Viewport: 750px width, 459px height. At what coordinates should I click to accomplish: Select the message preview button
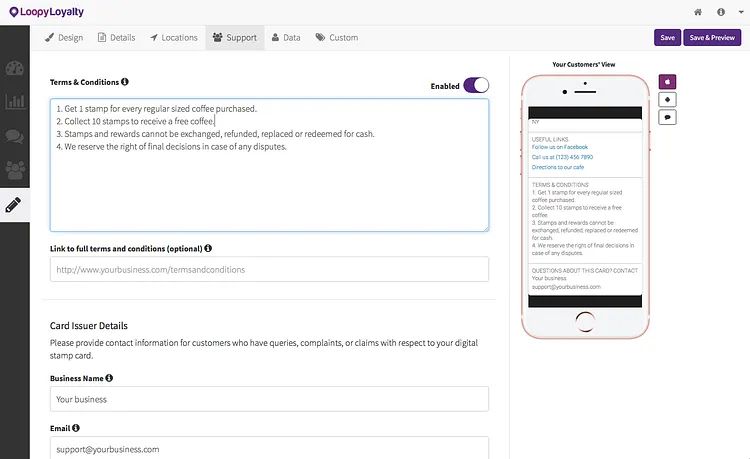[667, 117]
